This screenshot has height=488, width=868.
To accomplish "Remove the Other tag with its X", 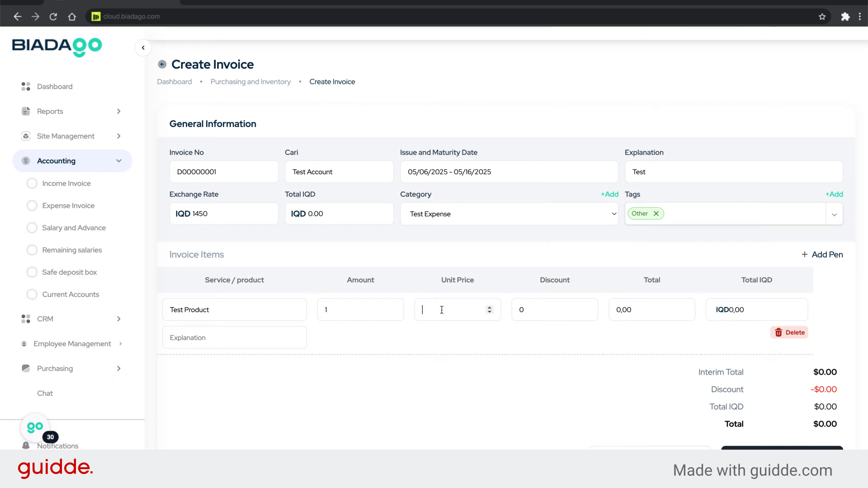I will tap(656, 214).
